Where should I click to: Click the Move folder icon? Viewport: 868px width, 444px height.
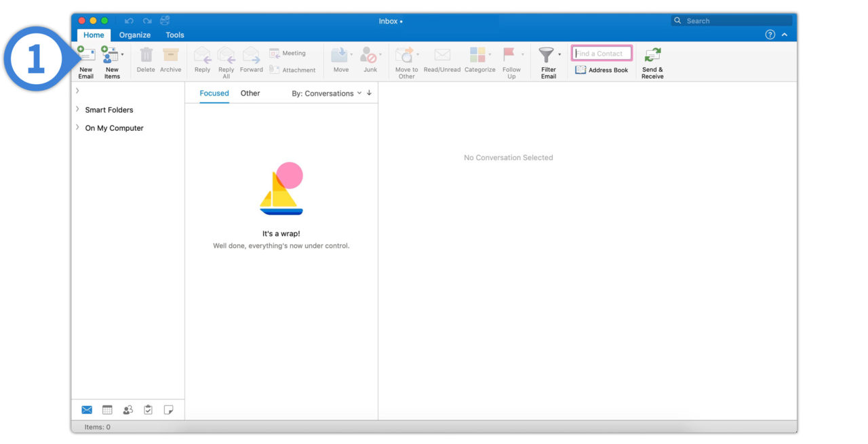tap(339, 55)
